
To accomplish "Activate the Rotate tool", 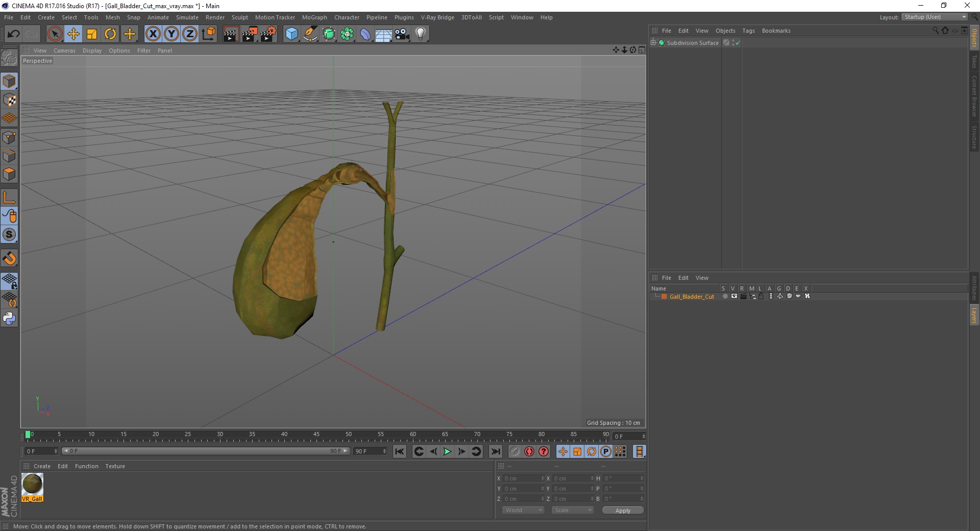I will (110, 34).
